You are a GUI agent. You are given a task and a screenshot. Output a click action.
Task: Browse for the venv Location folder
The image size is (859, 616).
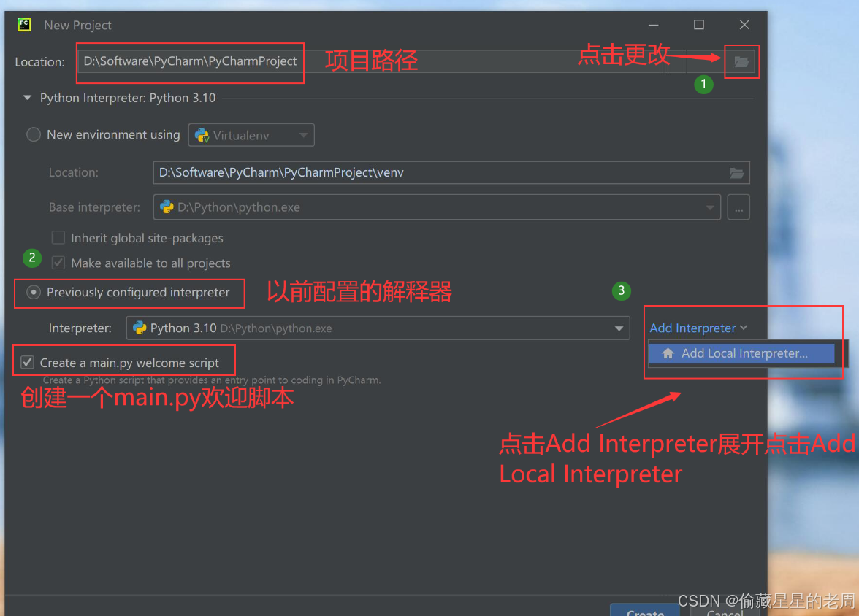click(737, 173)
